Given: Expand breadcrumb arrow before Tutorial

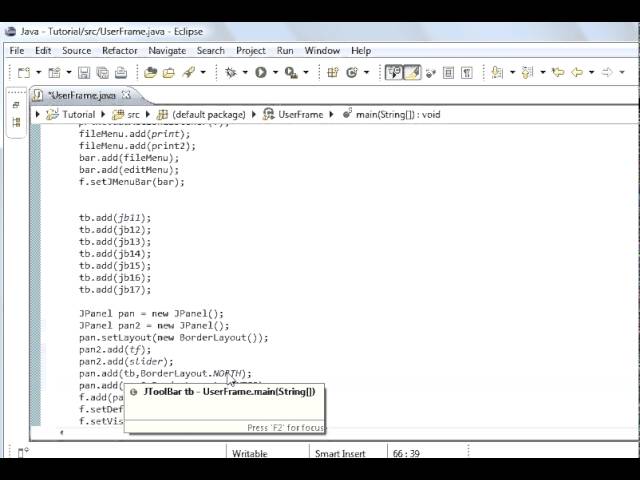Looking at the screenshot, I should pyautogui.click(x=38, y=114).
